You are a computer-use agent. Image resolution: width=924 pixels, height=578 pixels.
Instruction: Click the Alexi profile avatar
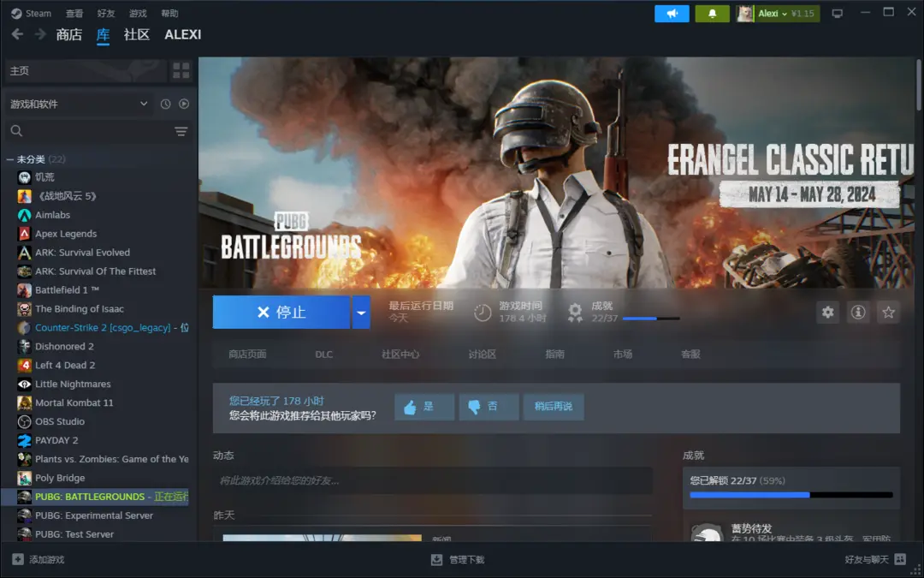click(x=745, y=14)
